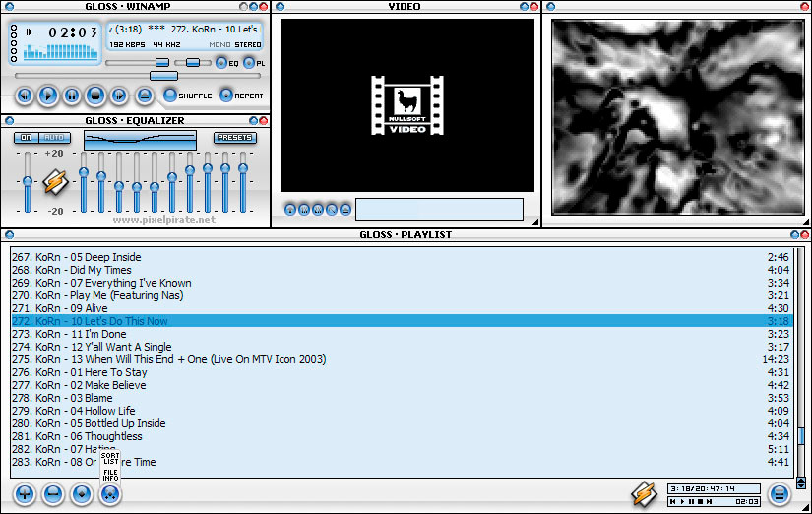812x514 pixels.
Task: Select track 281 Thoughtless
Action: pyautogui.click(x=402, y=436)
